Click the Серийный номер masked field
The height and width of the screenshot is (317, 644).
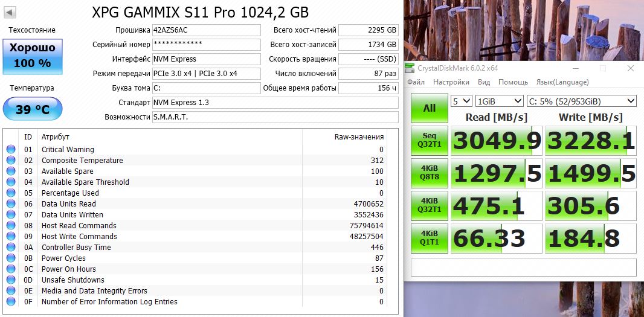pyautogui.click(x=206, y=44)
